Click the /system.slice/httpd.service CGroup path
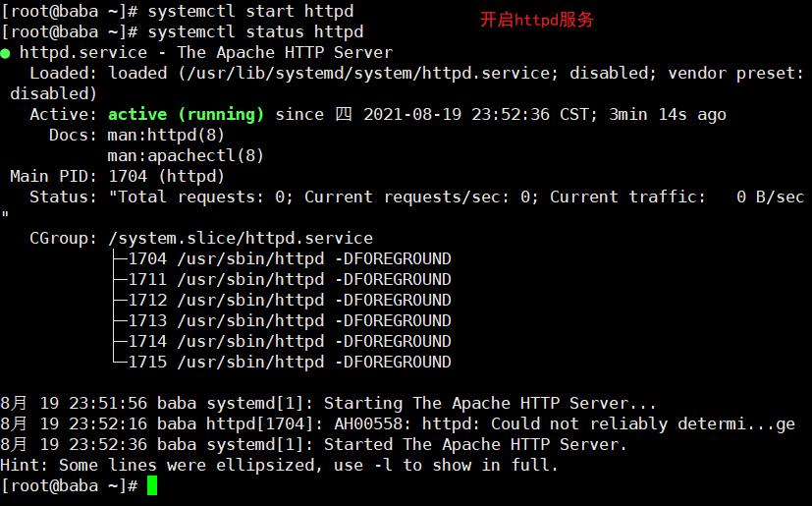The height and width of the screenshot is (506, 812). [x=241, y=238]
